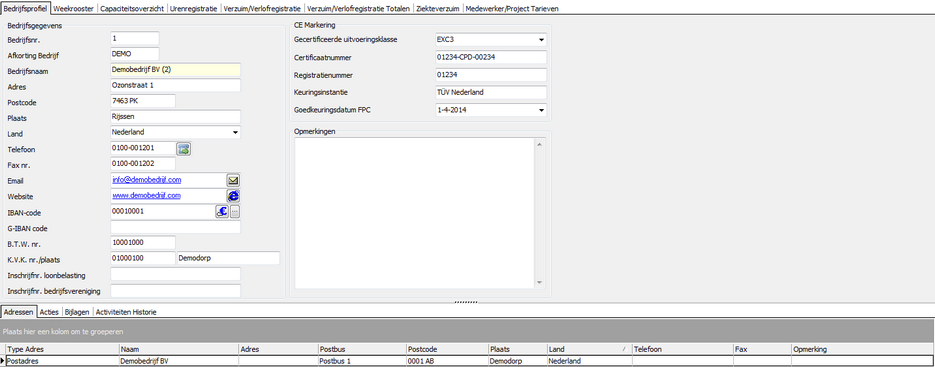
Task: Click the Postbus 1 cell
Action: (362, 361)
